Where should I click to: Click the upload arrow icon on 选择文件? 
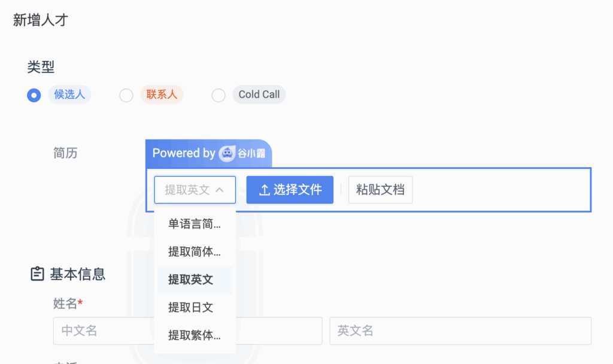[265, 190]
